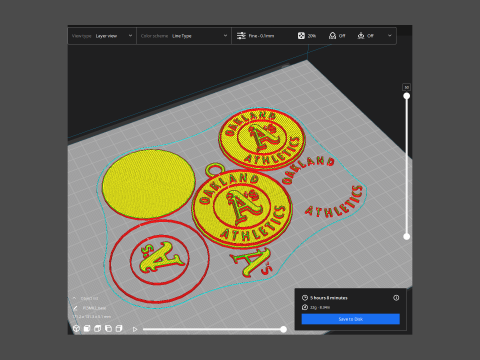
Task: Click the Fine profile settings icon
Action: coord(241,36)
